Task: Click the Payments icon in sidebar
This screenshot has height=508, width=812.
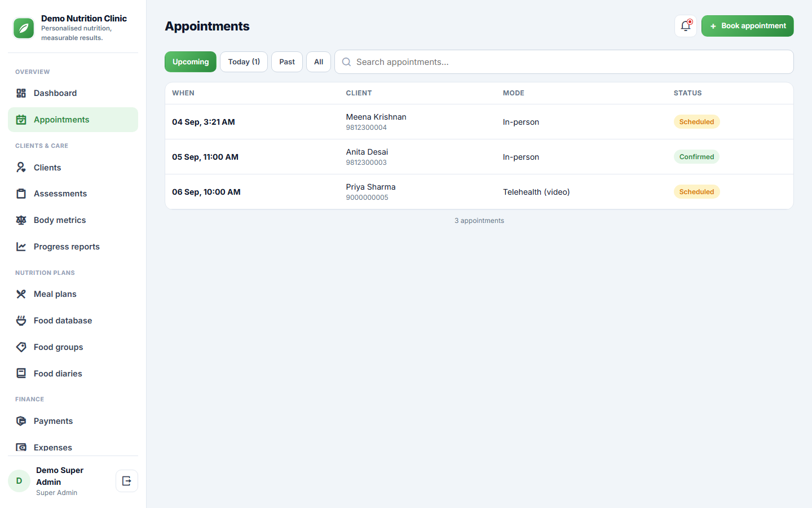Action: (21, 421)
